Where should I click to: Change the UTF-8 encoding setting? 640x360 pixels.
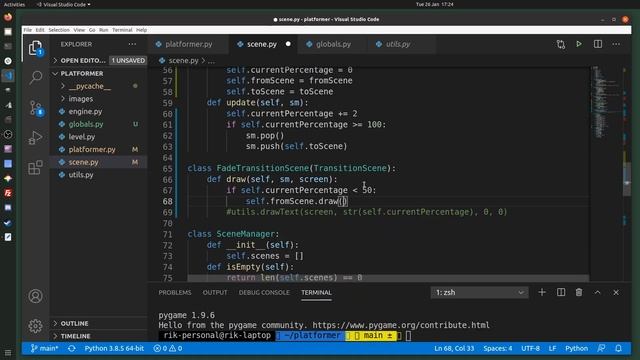click(x=530, y=348)
